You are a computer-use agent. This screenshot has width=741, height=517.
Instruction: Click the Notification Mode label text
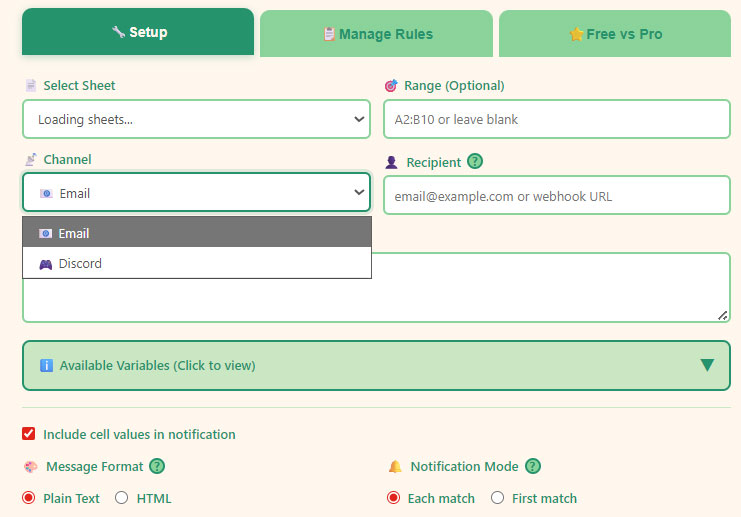pyautogui.click(x=464, y=466)
